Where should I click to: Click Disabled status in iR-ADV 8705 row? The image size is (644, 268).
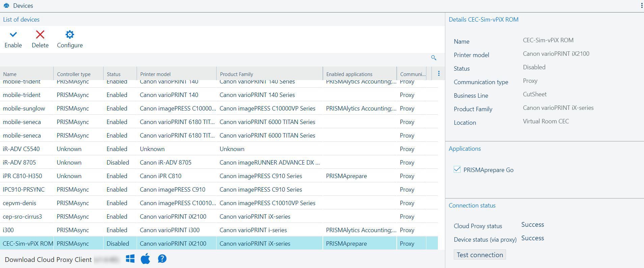click(x=118, y=163)
